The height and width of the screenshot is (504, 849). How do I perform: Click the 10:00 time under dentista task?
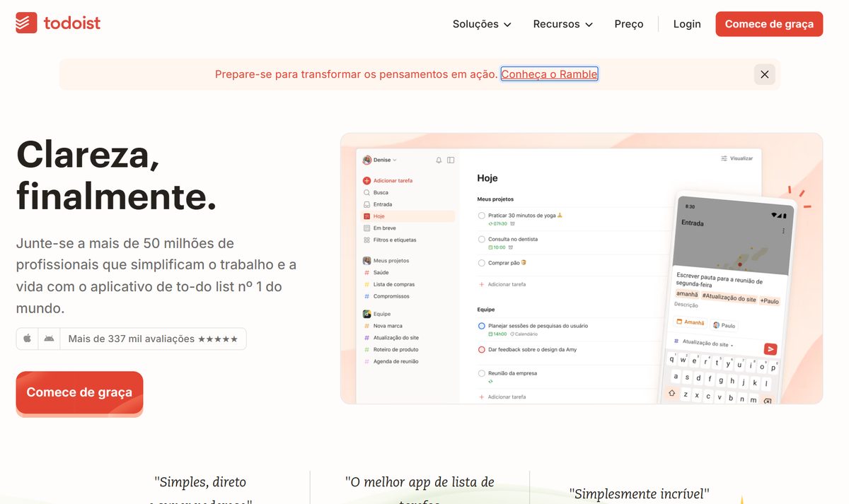click(497, 247)
